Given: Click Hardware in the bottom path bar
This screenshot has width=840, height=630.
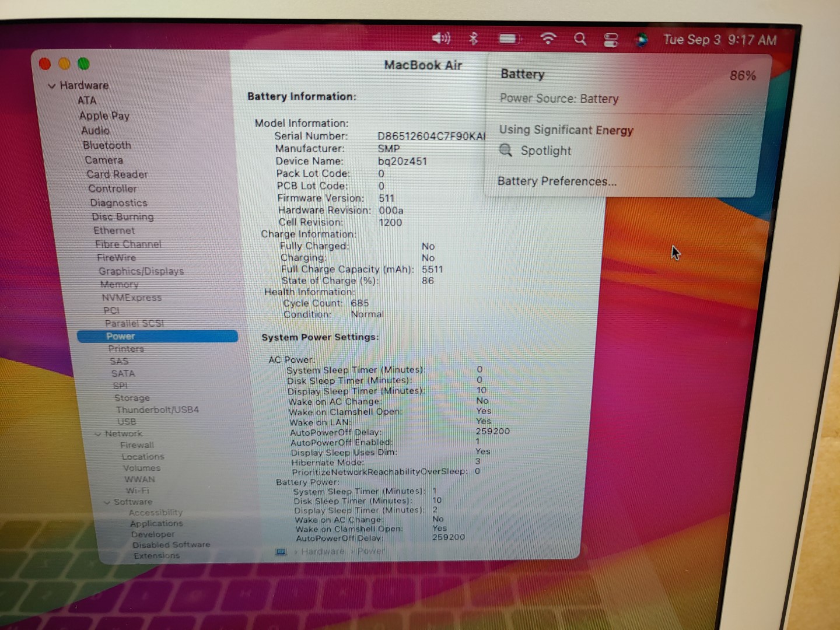Looking at the screenshot, I should click(323, 551).
